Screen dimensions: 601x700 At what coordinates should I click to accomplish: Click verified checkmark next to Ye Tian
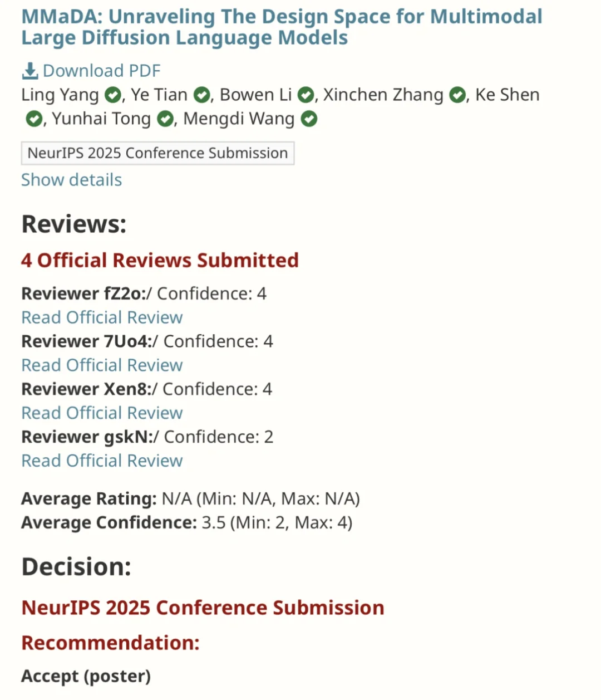tap(202, 95)
